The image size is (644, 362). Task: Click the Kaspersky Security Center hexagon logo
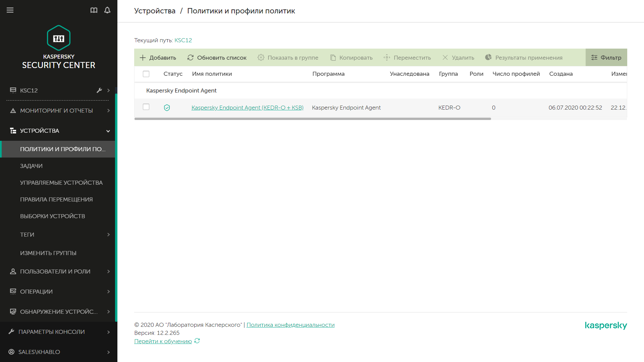[x=59, y=38]
